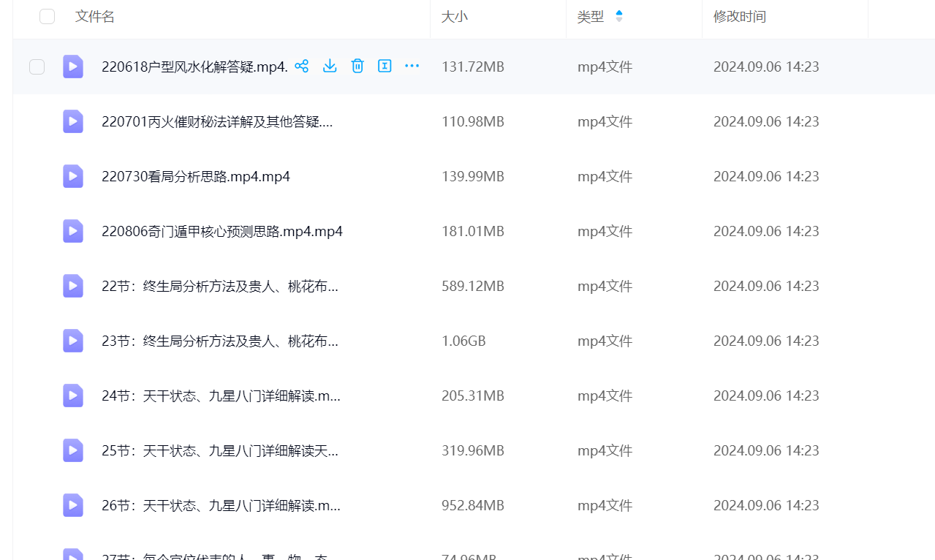Image resolution: width=935 pixels, height=560 pixels.
Task: Rename the 220618户型风水化解答疑 file
Action: point(385,67)
